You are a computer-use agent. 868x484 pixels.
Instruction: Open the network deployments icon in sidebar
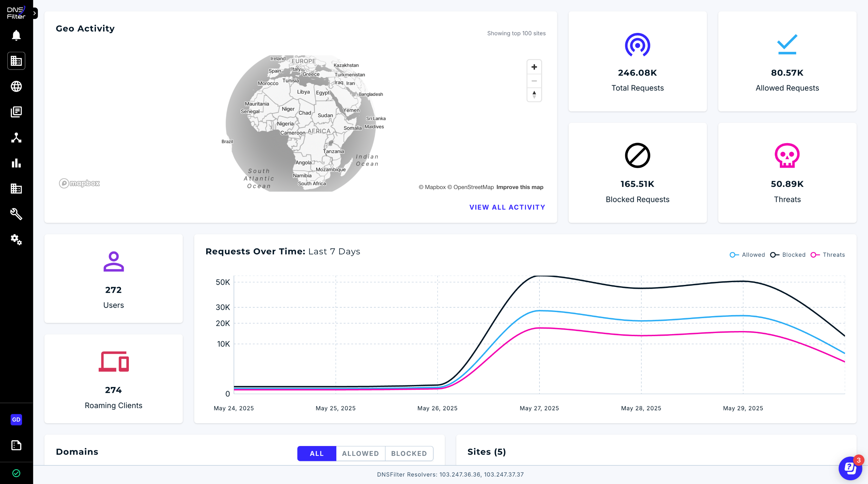(16, 137)
